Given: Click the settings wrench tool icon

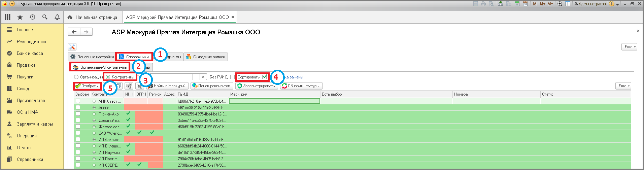Looking at the screenshot, I should pyautogui.click(x=72, y=47).
